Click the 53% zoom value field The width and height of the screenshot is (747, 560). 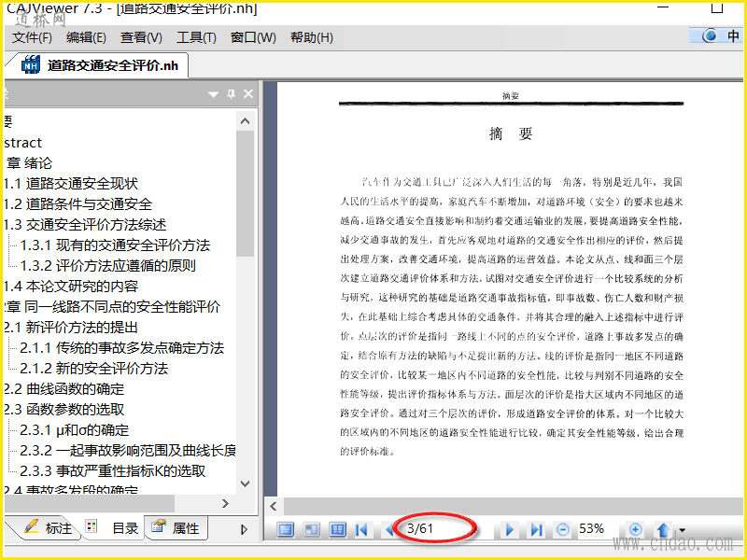coord(592,528)
